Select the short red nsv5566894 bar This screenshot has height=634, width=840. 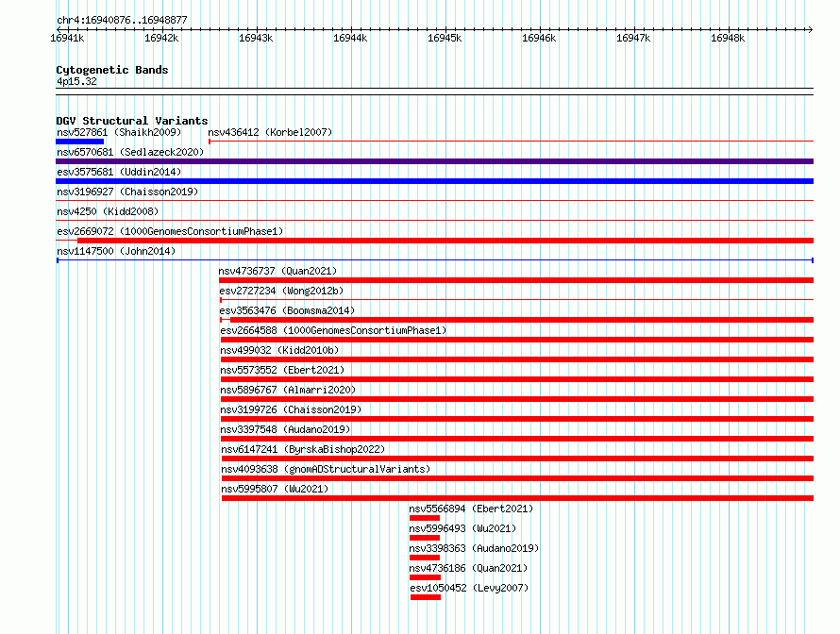pos(425,518)
